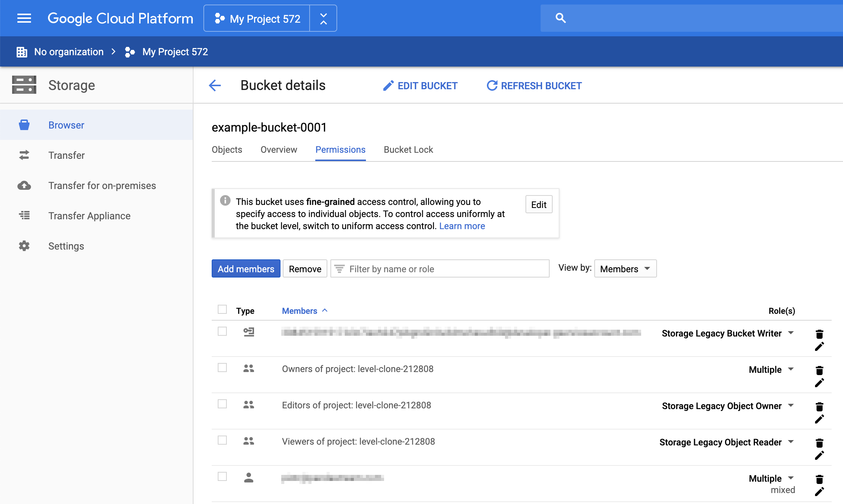Viewport: 843px width, 504px height.
Task: Switch to the Objects tab
Action: click(227, 150)
